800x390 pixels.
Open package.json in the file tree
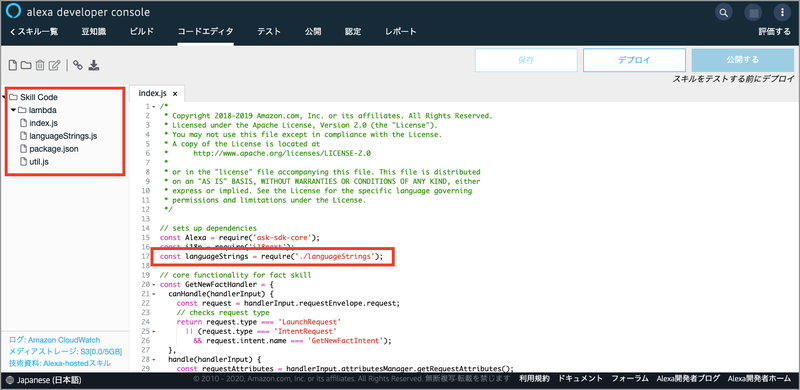point(49,149)
